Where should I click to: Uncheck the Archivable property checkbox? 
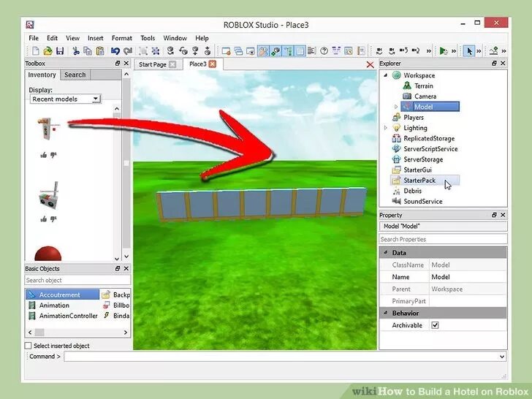[435, 325]
